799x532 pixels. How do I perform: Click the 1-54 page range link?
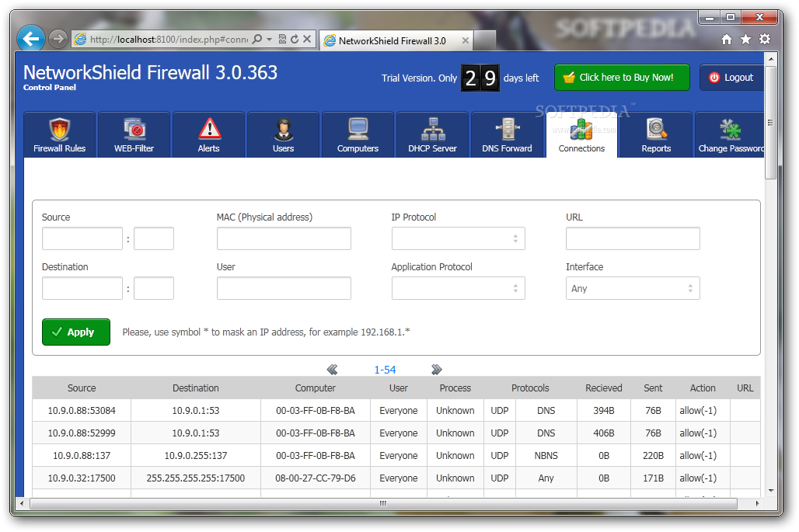coord(385,370)
